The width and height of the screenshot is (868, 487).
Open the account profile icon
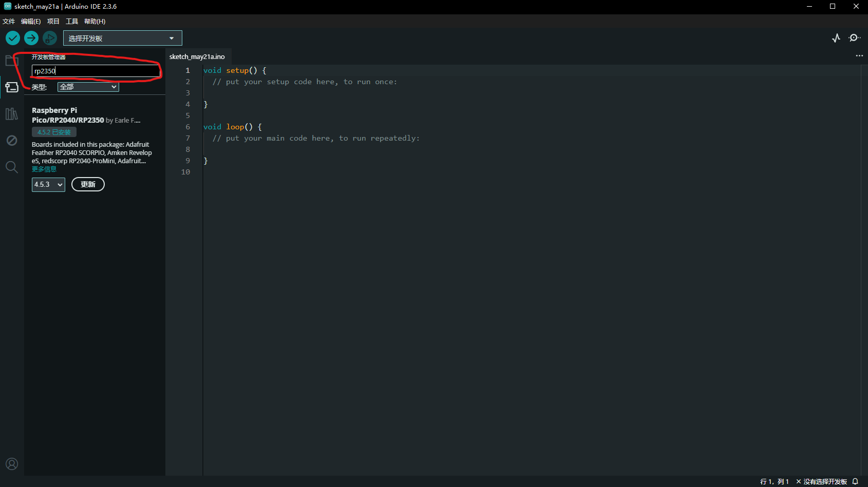[12, 464]
